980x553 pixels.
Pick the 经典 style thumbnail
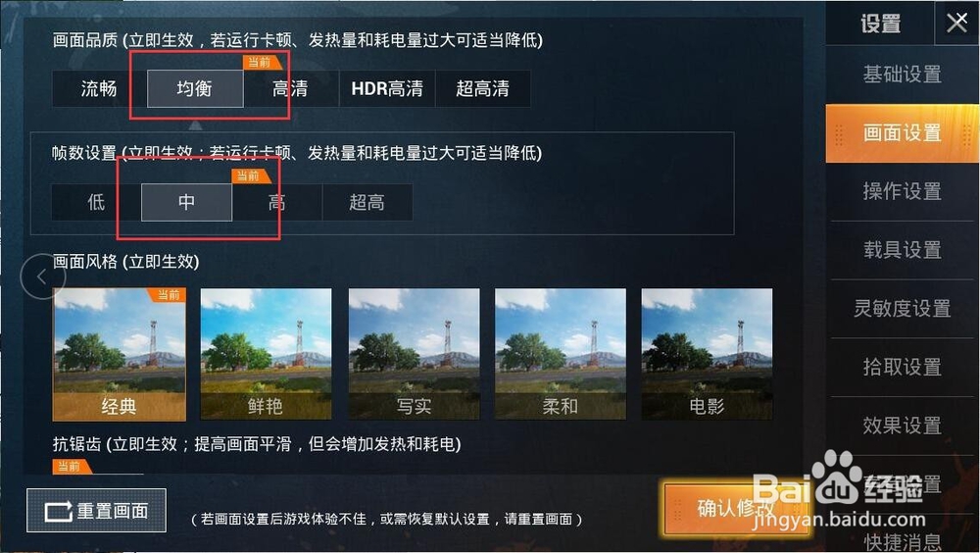[119, 354]
